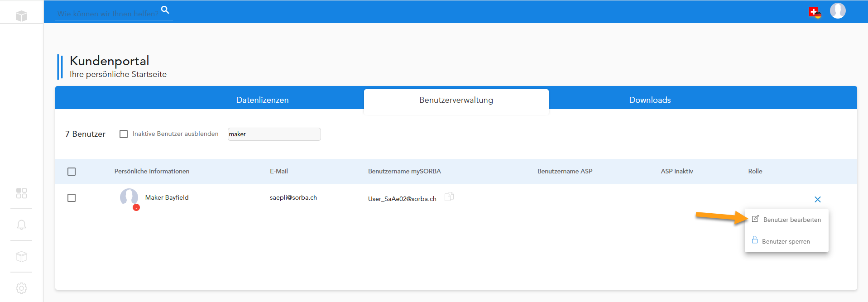Click the user filter field containing maker
868x302 pixels.
coord(274,134)
